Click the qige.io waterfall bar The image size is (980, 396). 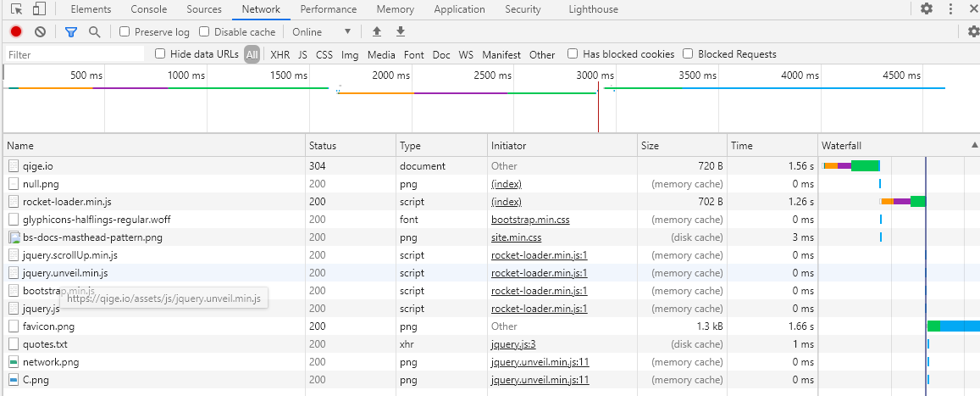click(x=851, y=166)
